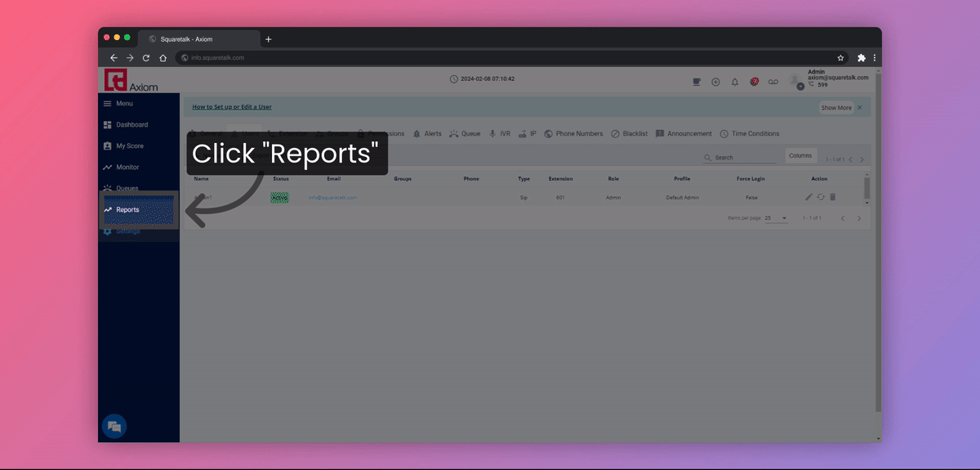Open My Score in the sidebar
The height and width of the screenshot is (470, 980).
pos(123,146)
